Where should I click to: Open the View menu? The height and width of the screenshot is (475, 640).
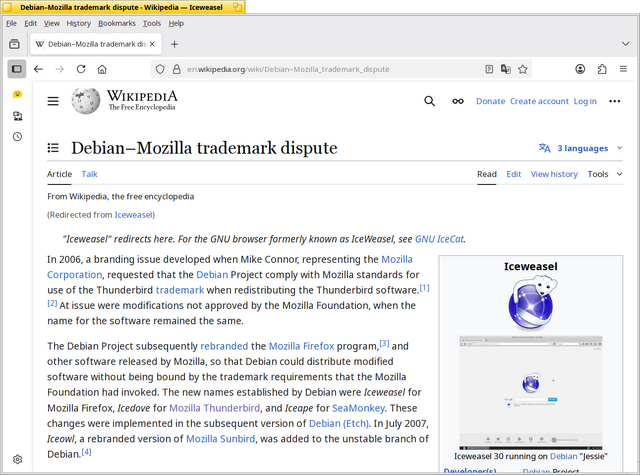pyautogui.click(x=51, y=24)
